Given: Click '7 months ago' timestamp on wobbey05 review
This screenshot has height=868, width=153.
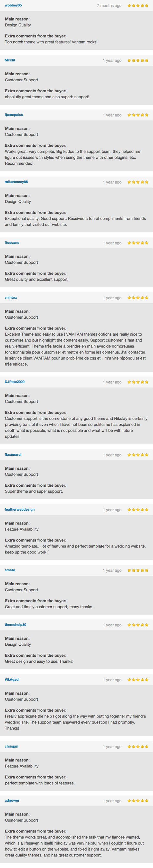Looking at the screenshot, I should [109, 6].
